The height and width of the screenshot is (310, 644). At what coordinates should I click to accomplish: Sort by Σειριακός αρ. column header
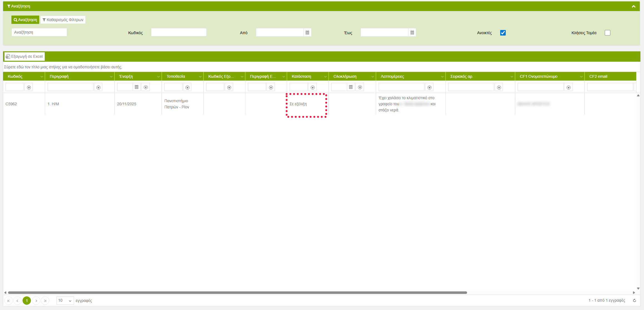(462, 76)
